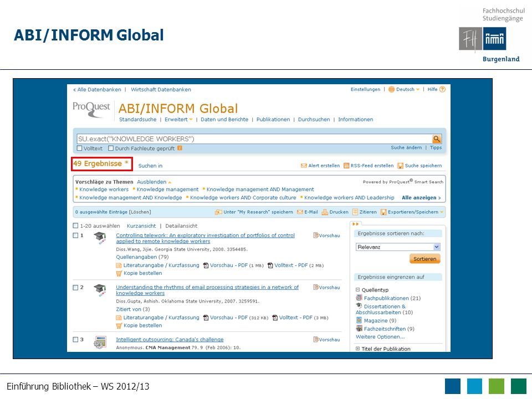Open Wirtschaft Datenbanken link
Screen dimensions: 532x399
(161, 90)
